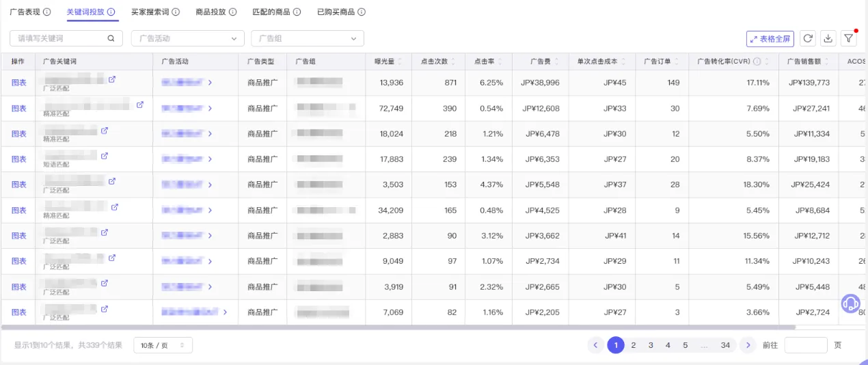
Task: Expand campaign chevron in 13,936 row
Action: tap(210, 83)
